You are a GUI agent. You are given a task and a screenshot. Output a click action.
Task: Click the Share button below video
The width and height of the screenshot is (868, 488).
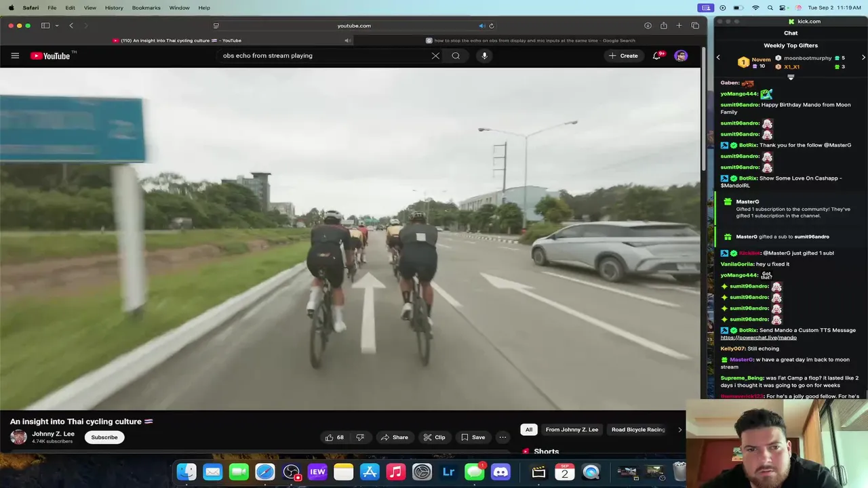(x=395, y=437)
